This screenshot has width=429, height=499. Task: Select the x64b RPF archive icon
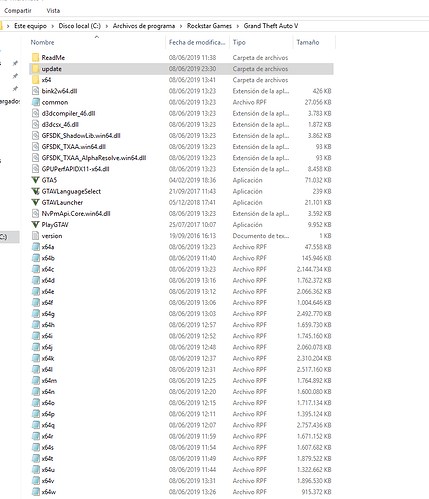36,258
